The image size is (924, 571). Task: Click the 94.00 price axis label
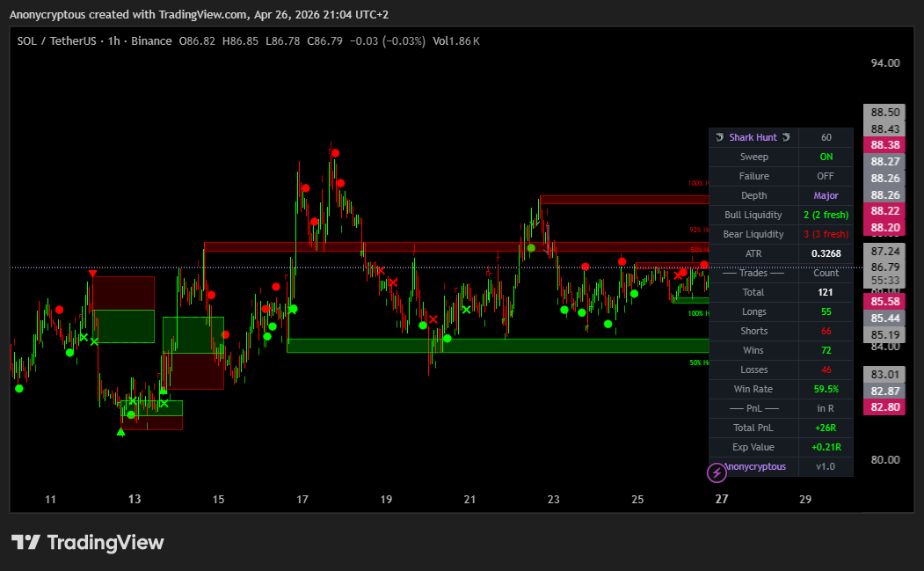tap(885, 63)
